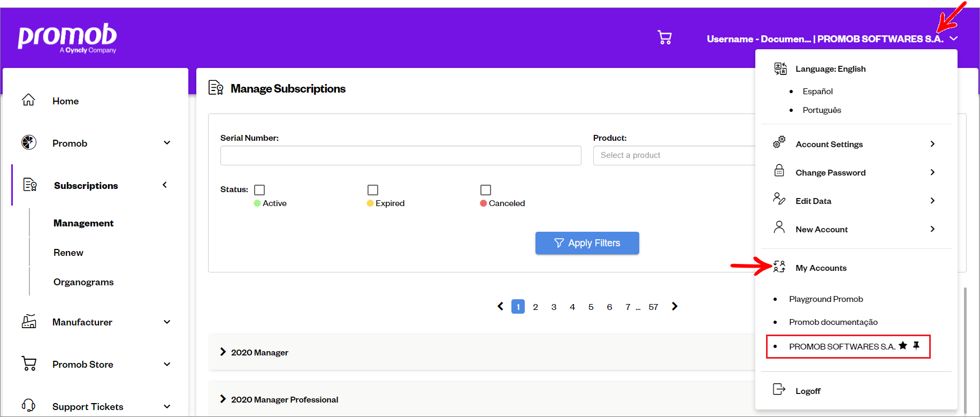The width and height of the screenshot is (980, 417).
Task: Click the Serial Number input field
Action: click(401, 155)
